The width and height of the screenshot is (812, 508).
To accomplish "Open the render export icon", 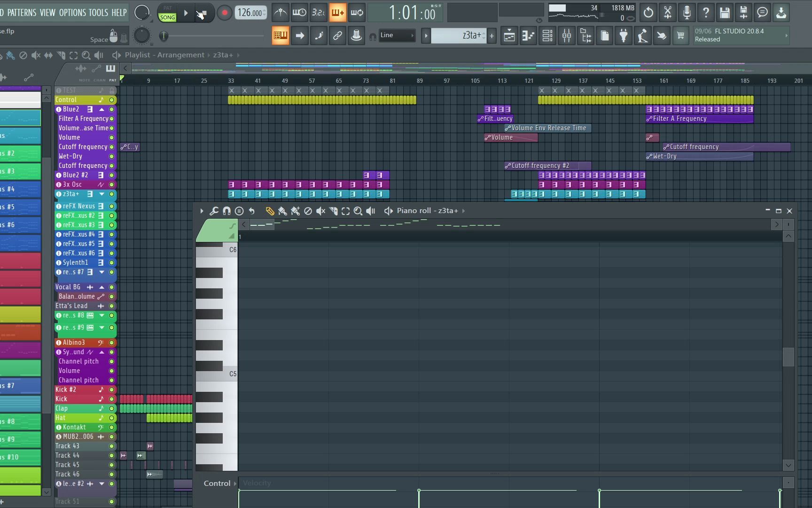I will click(781, 13).
